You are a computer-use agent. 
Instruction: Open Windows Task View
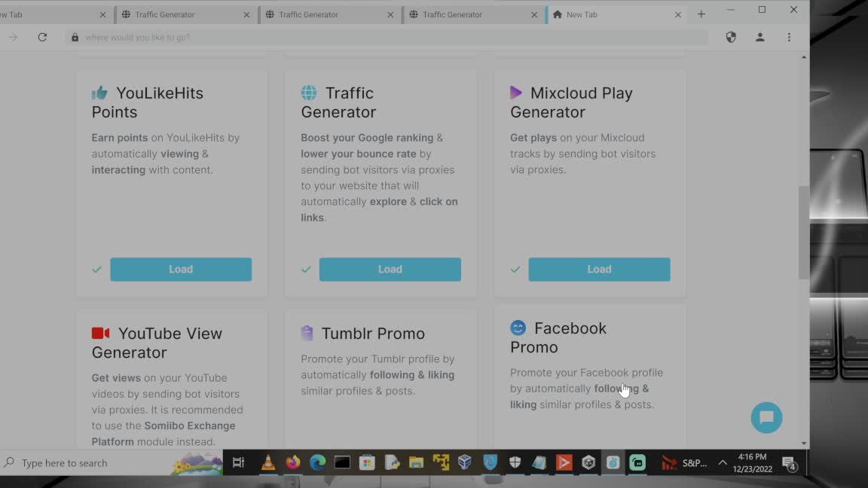(x=239, y=462)
